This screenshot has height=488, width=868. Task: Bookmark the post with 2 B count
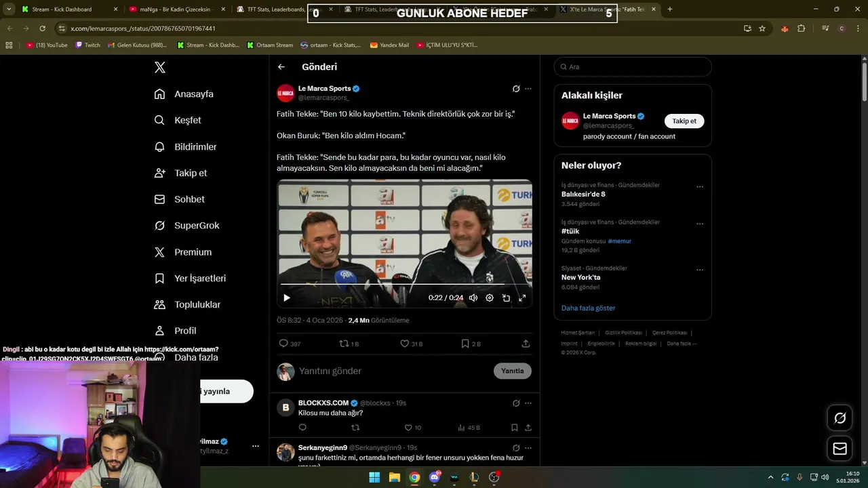tap(471, 344)
